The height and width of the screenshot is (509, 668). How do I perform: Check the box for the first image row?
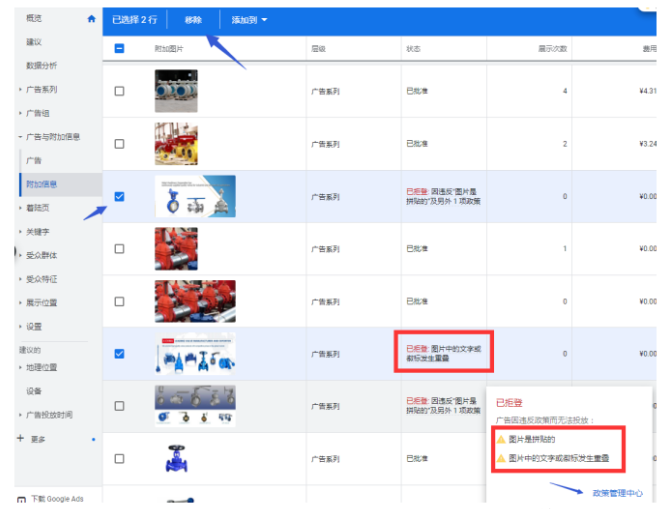coord(120,91)
